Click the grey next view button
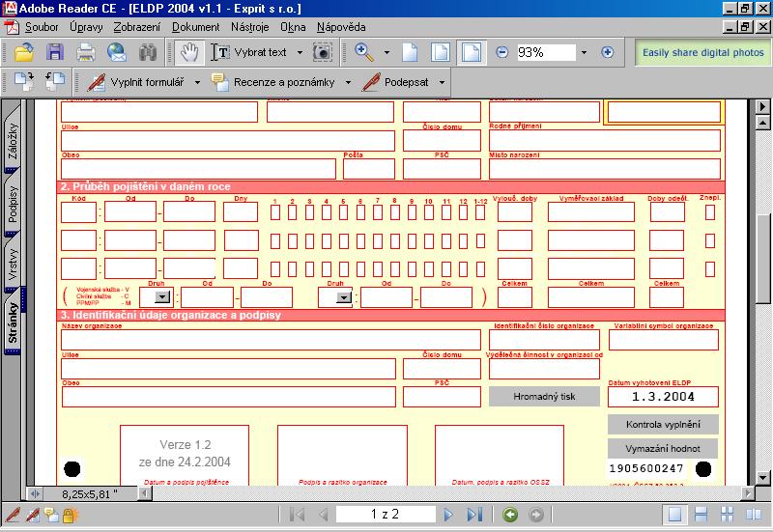Image resolution: width=773 pixels, height=532 pixels. 536,515
